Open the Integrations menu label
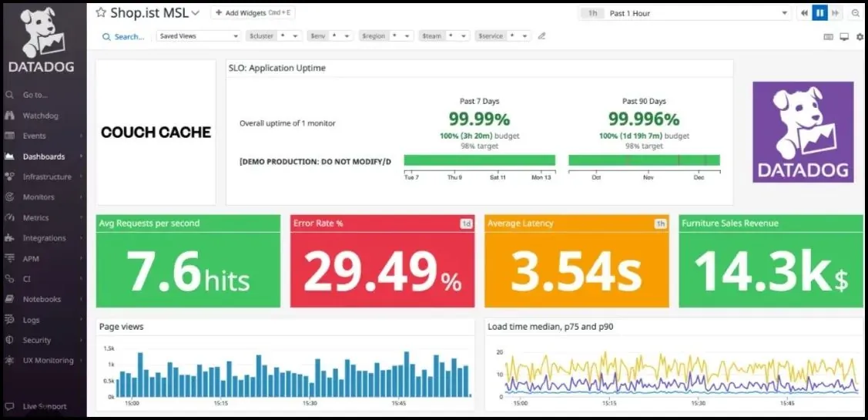Viewport: 868px width, 420px height. coord(45,238)
